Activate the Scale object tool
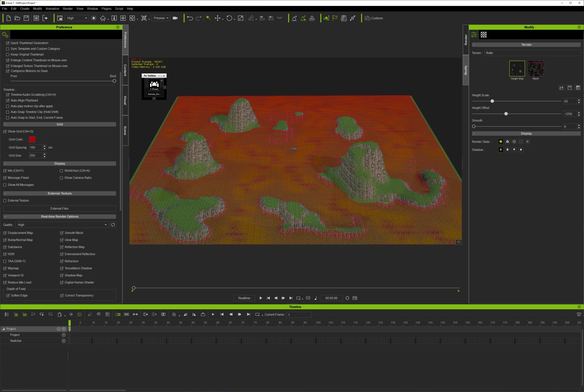This screenshot has width=584, height=392. point(241,18)
